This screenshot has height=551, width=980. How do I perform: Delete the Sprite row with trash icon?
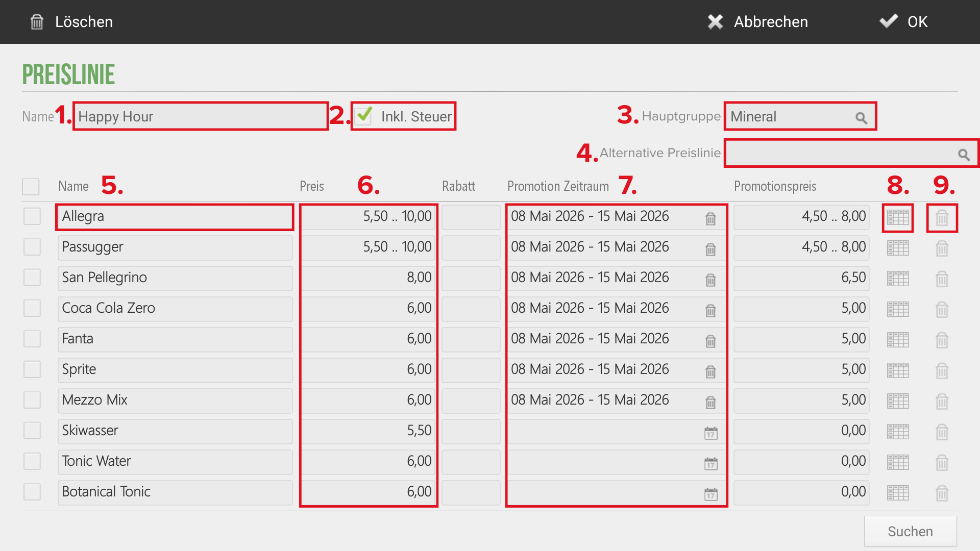coord(942,371)
